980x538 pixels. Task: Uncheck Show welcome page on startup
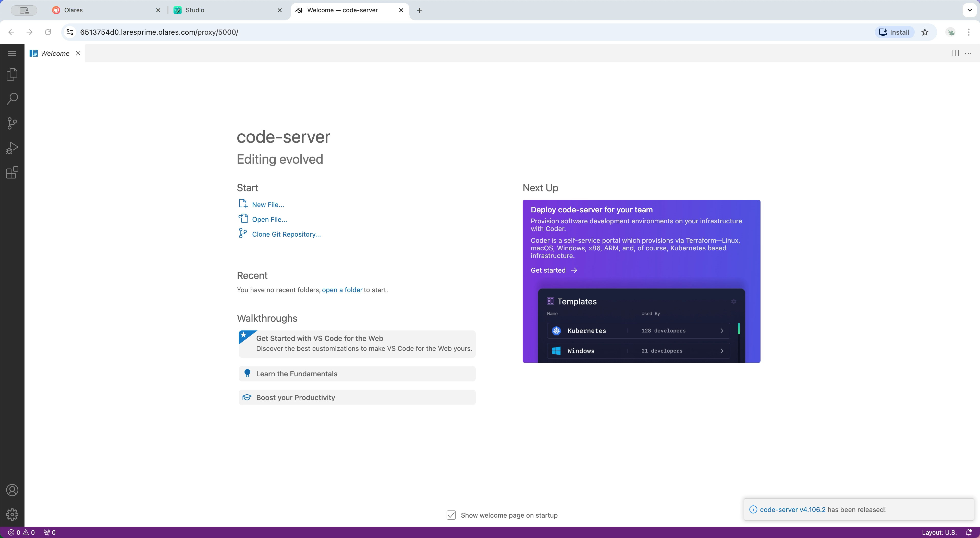pyautogui.click(x=451, y=515)
